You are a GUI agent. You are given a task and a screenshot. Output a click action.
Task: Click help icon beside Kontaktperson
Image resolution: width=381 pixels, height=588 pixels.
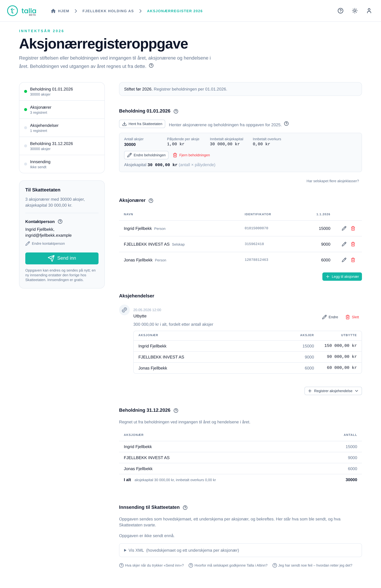tap(60, 221)
